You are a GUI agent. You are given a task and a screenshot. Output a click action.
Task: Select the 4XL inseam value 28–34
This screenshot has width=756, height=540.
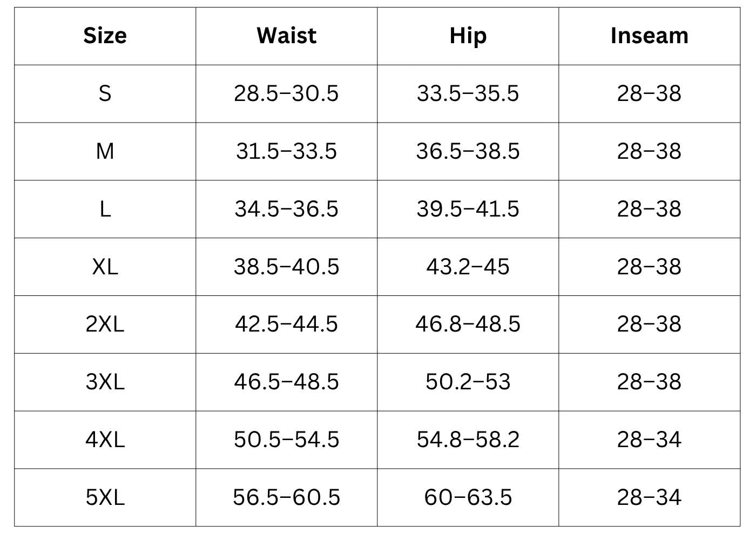click(x=649, y=440)
